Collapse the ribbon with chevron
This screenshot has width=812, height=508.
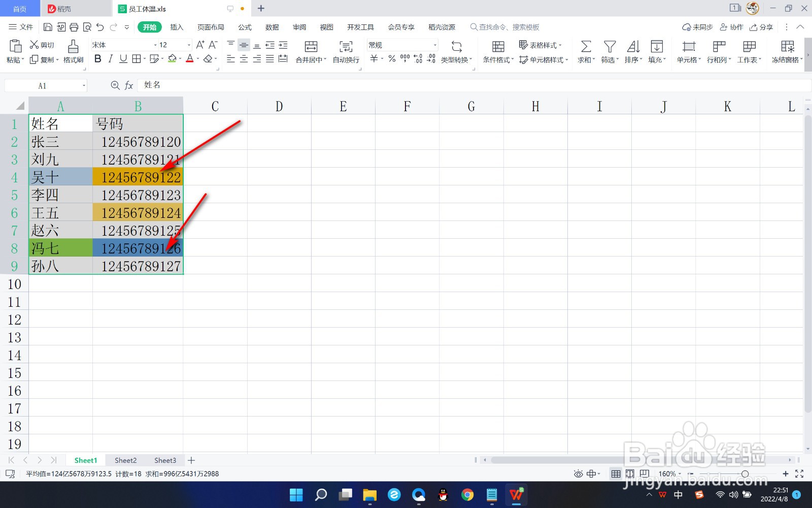[x=800, y=27]
